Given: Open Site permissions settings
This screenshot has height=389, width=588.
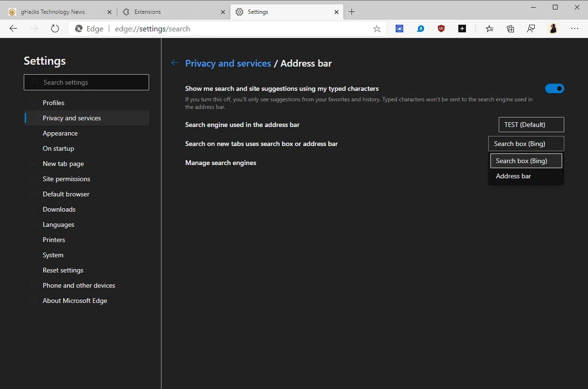Looking at the screenshot, I should click(86, 179).
